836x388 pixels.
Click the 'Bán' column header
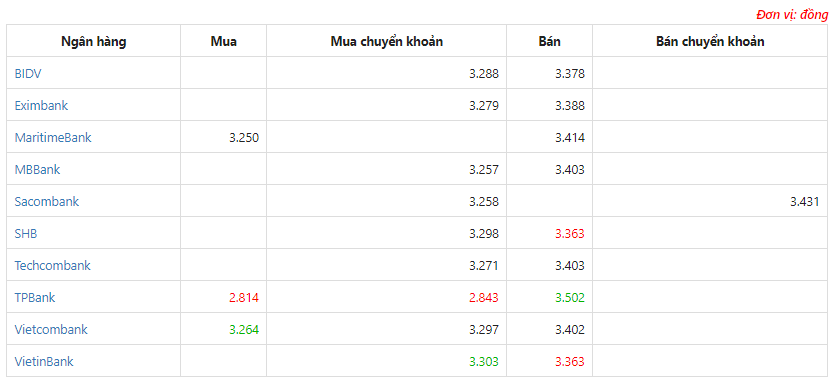[549, 42]
